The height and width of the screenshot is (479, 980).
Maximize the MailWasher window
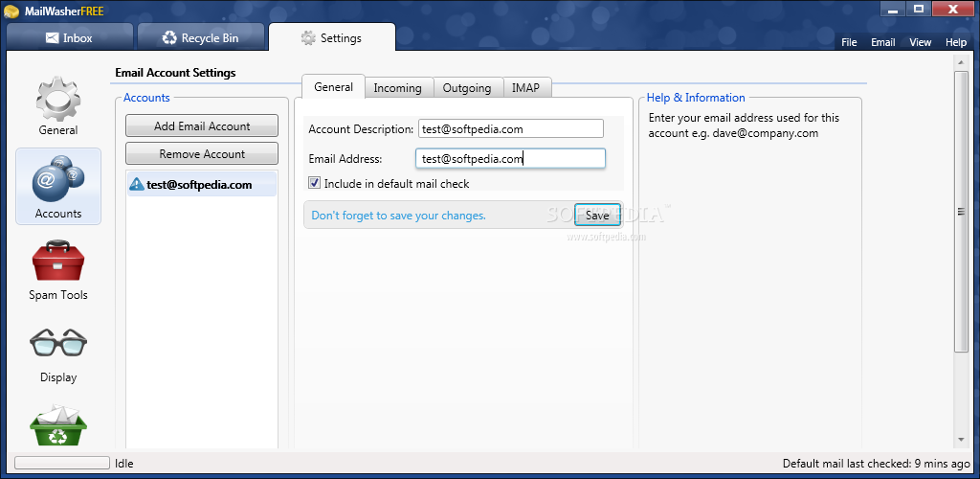pos(918,10)
